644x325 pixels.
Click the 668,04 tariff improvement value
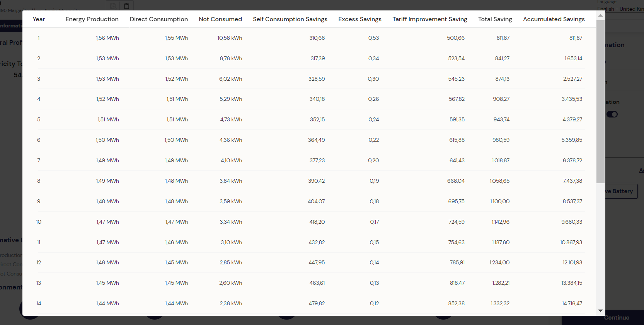click(456, 181)
